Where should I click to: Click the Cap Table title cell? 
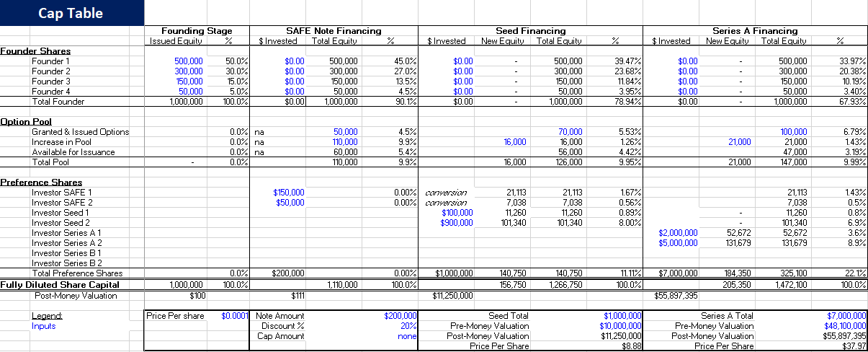(72, 13)
